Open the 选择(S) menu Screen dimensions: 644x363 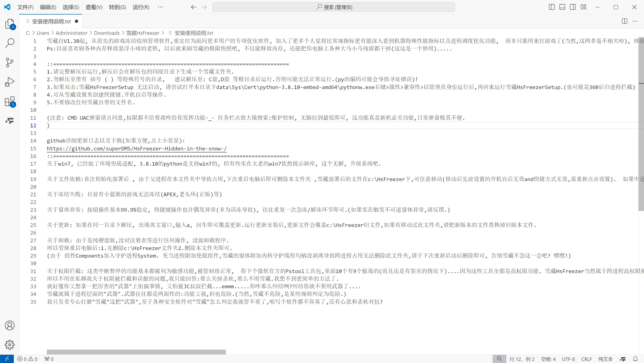tap(71, 7)
